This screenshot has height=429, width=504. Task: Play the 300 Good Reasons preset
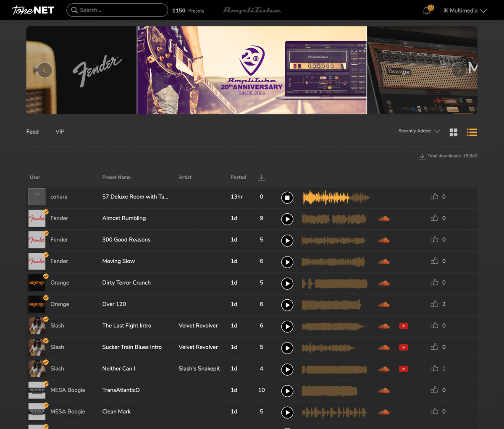click(287, 240)
